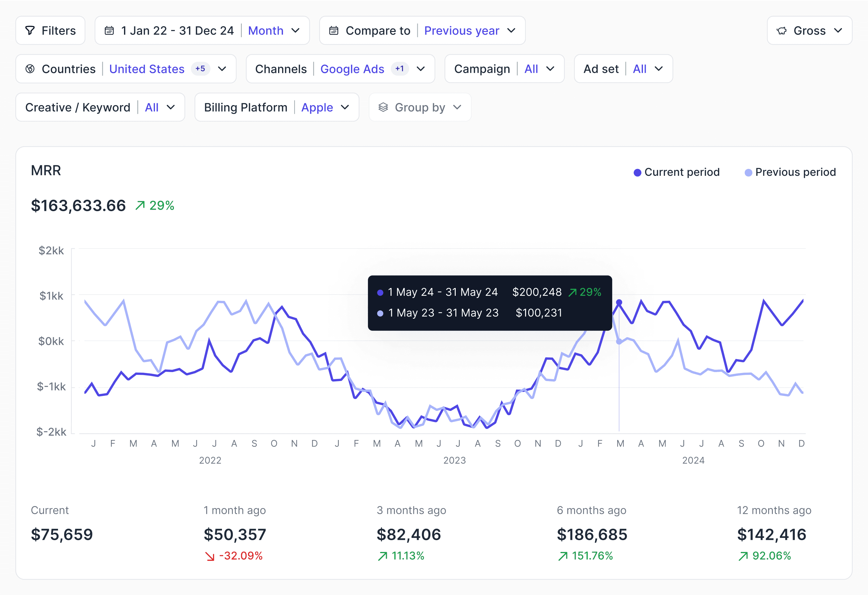Click the tooltip value $200,248

click(537, 292)
